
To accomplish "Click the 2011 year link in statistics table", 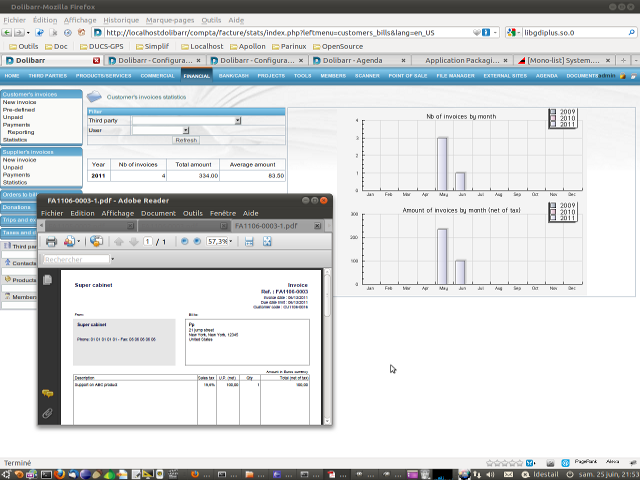I will point(98,176).
